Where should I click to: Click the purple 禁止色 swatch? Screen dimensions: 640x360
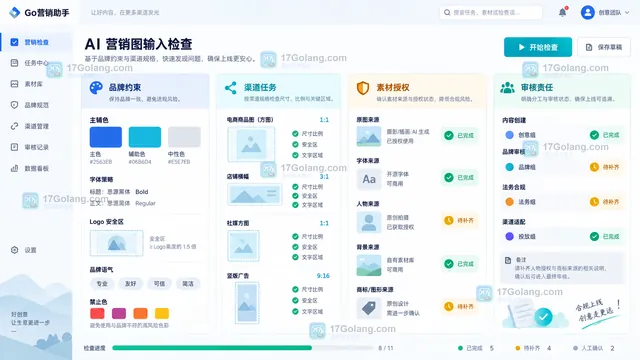point(119,313)
